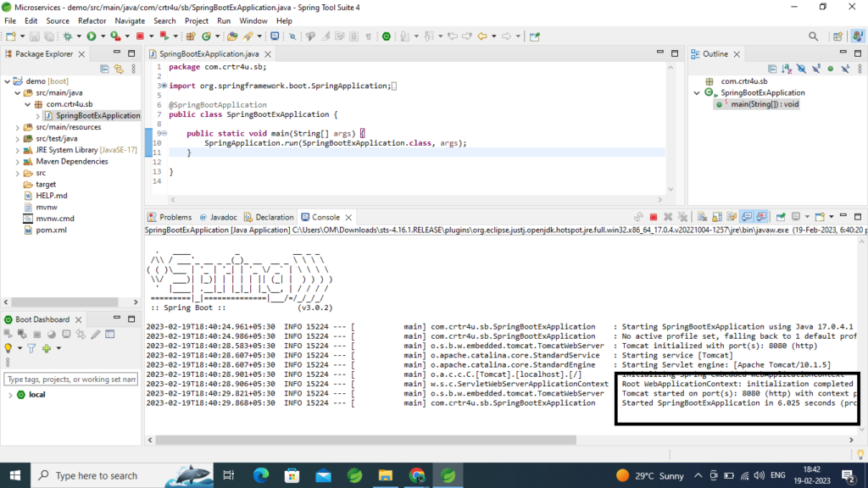Expand src/main/resources folder
The image size is (868, 488).
coord(18,127)
